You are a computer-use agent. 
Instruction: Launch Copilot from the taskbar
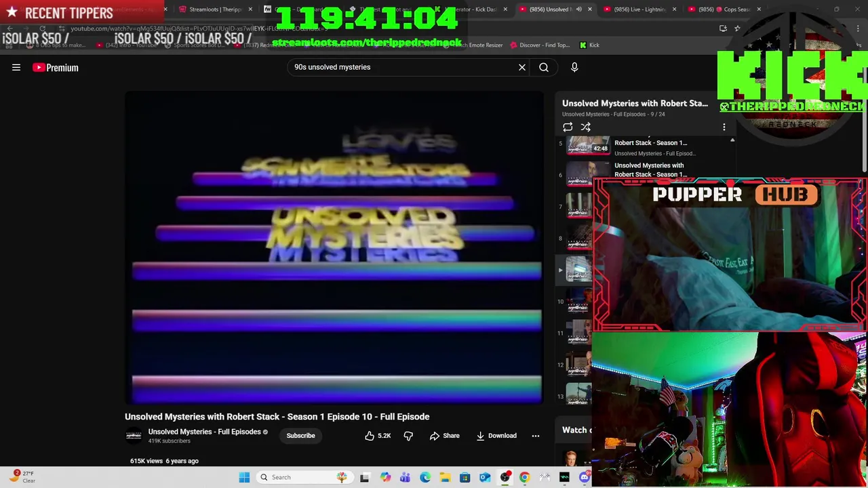tap(385, 477)
